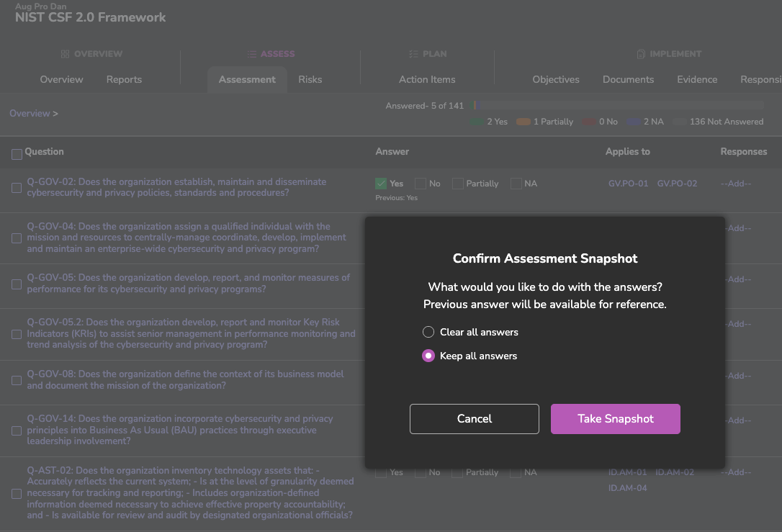Open the Action Items tab
Viewport: 782px width, 532px height.
tap(427, 79)
